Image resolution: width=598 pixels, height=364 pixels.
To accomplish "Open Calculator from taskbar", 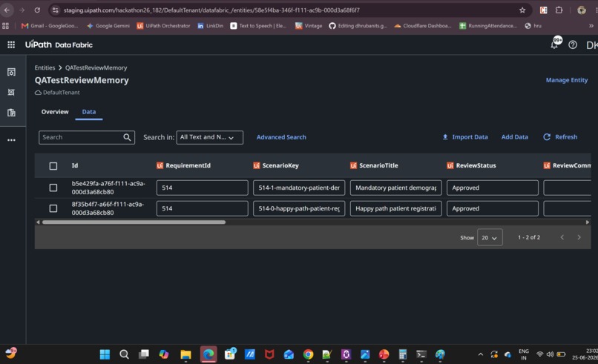I will point(403,354).
